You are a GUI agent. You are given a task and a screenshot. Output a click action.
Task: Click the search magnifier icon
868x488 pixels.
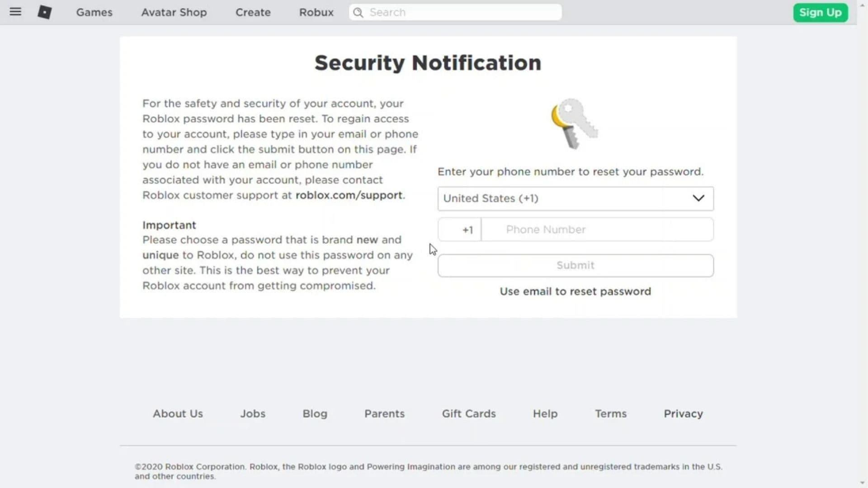tap(358, 12)
